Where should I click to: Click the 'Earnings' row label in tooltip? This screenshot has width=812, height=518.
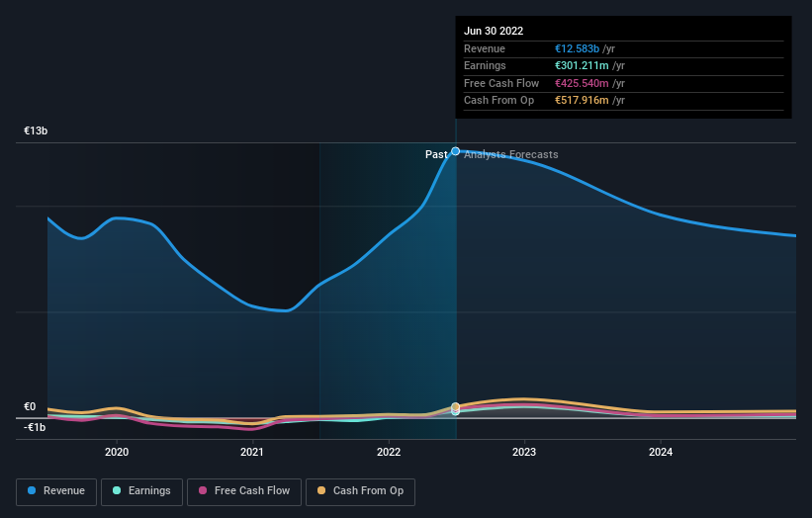point(485,65)
